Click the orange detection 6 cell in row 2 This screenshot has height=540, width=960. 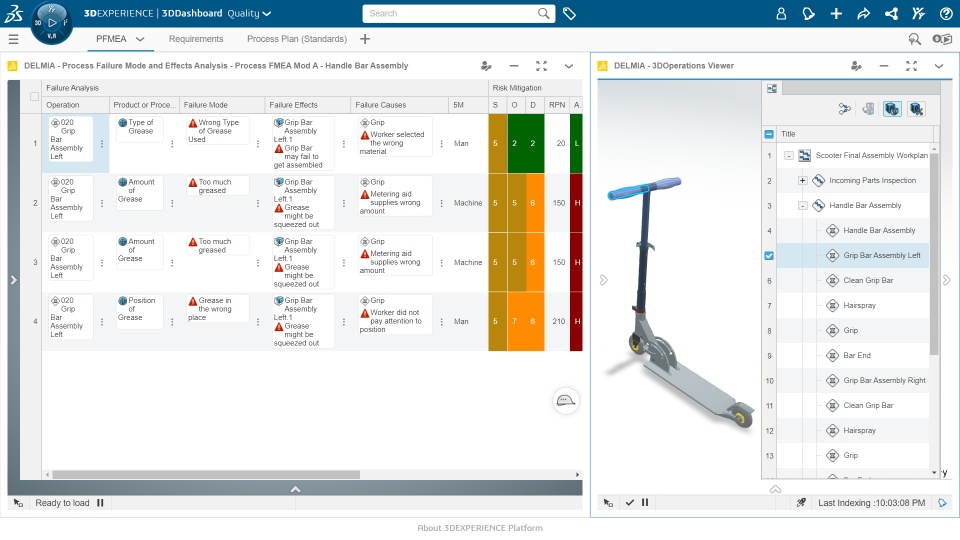pos(534,203)
